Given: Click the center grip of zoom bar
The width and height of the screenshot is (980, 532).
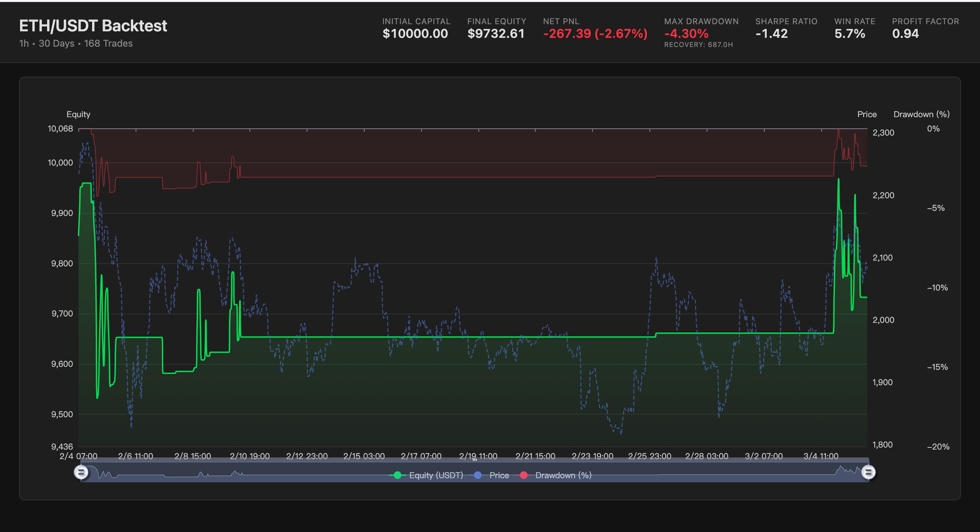Looking at the screenshot, I should click(x=474, y=460).
